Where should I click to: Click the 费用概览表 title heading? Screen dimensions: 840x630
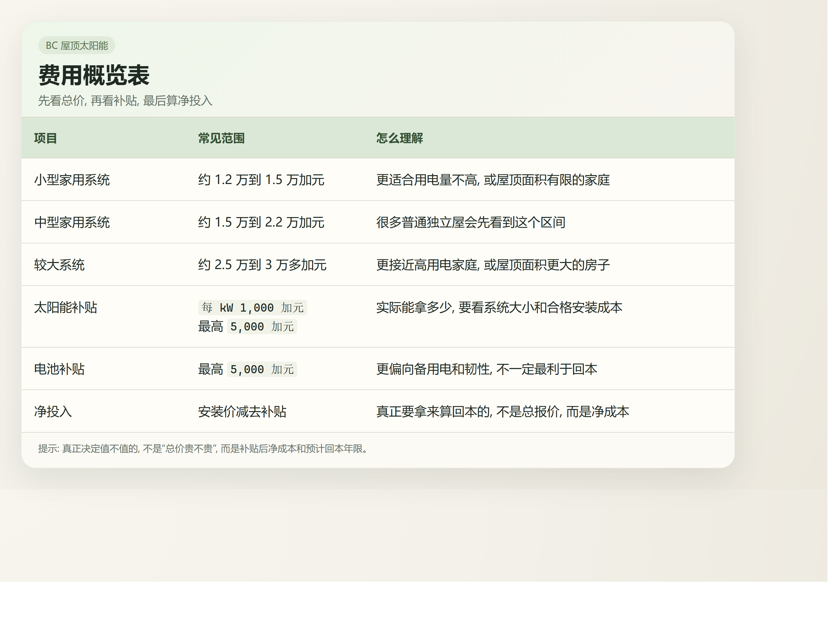coord(94,75)
